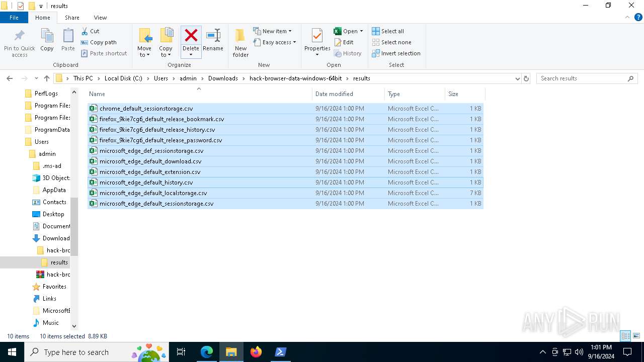This screenshot has width=644, height=362.
Task: Click the Paste icon in ribbon
Action: pos(68,36)
